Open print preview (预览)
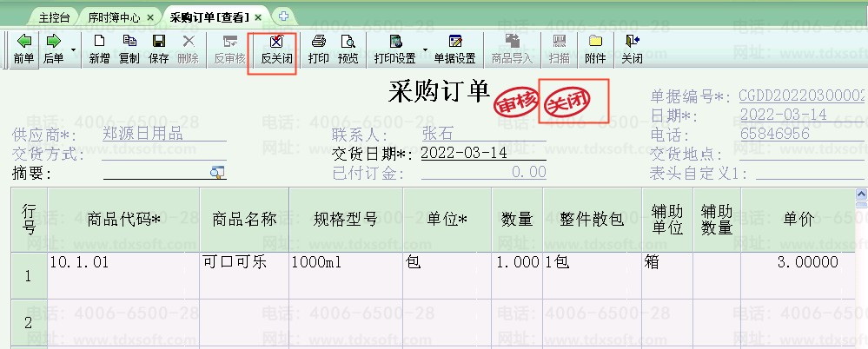The width and height of the screenshot is (868, 349). (348, 49)
